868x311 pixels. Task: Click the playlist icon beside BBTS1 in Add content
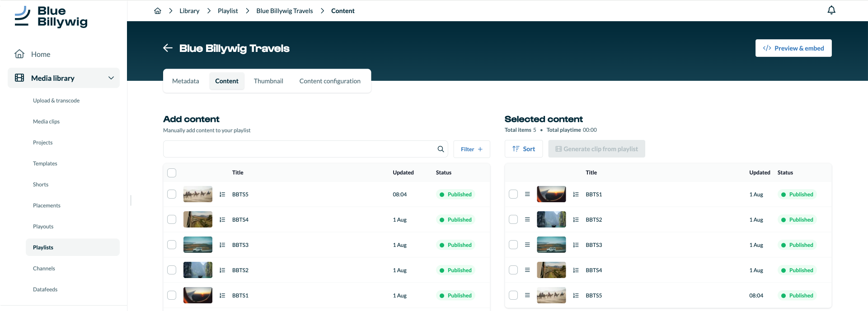[x=222, y=296]
